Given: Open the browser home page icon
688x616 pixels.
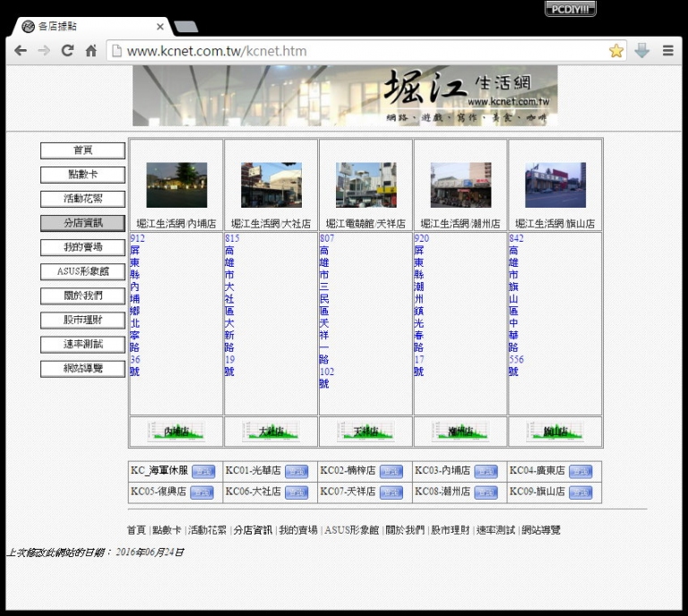Looking at the screenshot, I should pos(90,51).
